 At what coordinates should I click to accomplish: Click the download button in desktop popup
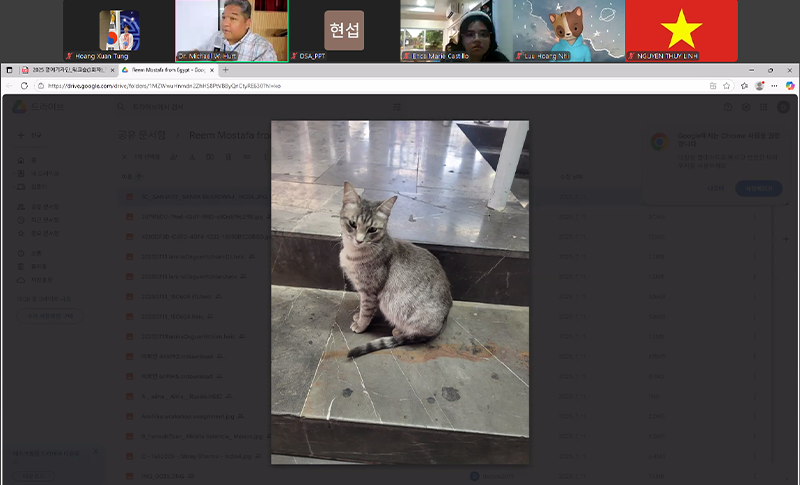pyautogui.click(x=34, y=476)
